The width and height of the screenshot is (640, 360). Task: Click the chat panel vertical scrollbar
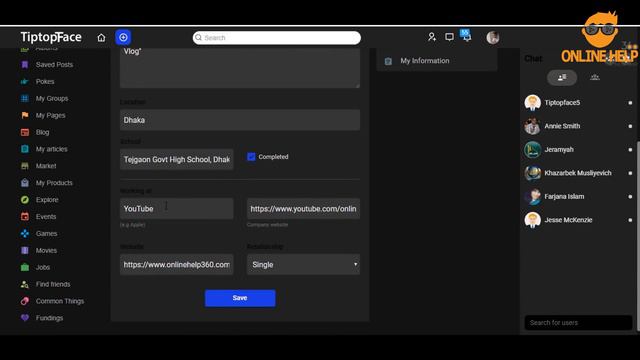[638, 236]
